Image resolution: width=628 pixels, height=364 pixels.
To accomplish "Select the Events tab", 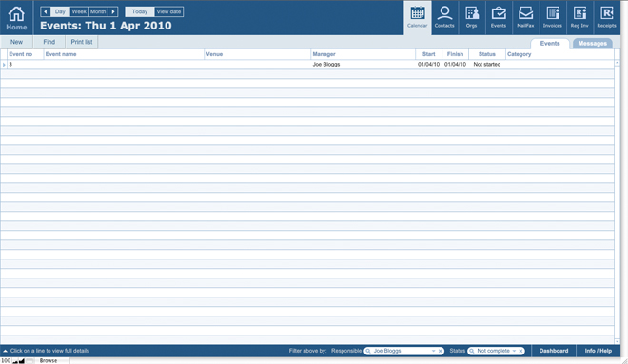I will coord(550,43).
